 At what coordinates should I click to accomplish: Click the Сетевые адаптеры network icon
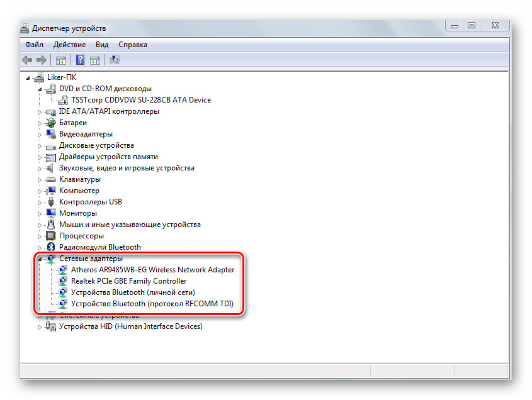click(51, 258)
